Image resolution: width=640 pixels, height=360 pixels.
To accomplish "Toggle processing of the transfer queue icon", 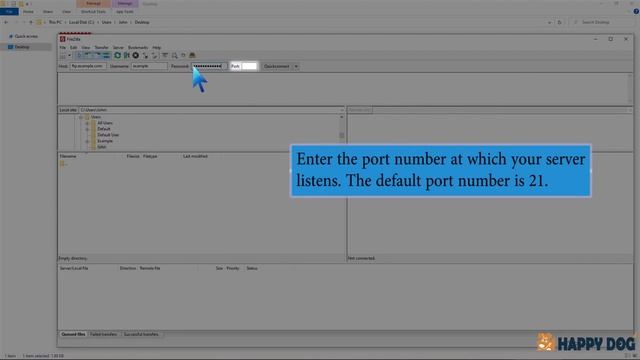I will (x=127, y=56).
